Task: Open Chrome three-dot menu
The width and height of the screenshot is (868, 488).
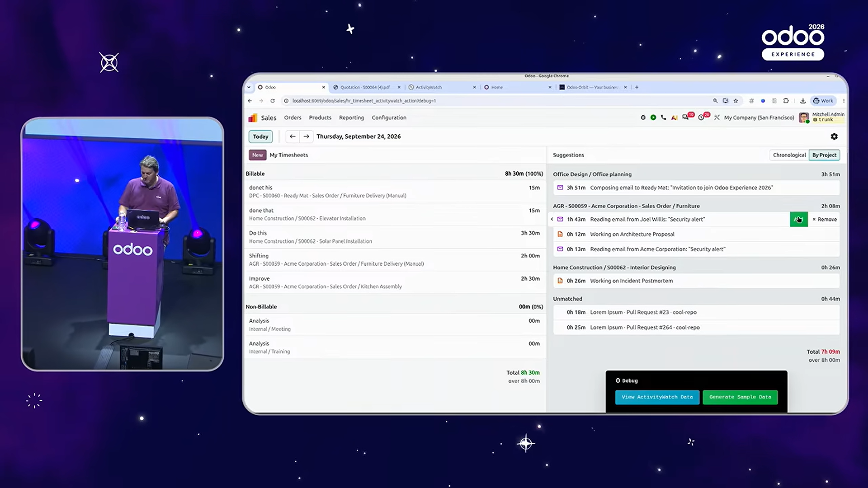Action: (844, 101)
